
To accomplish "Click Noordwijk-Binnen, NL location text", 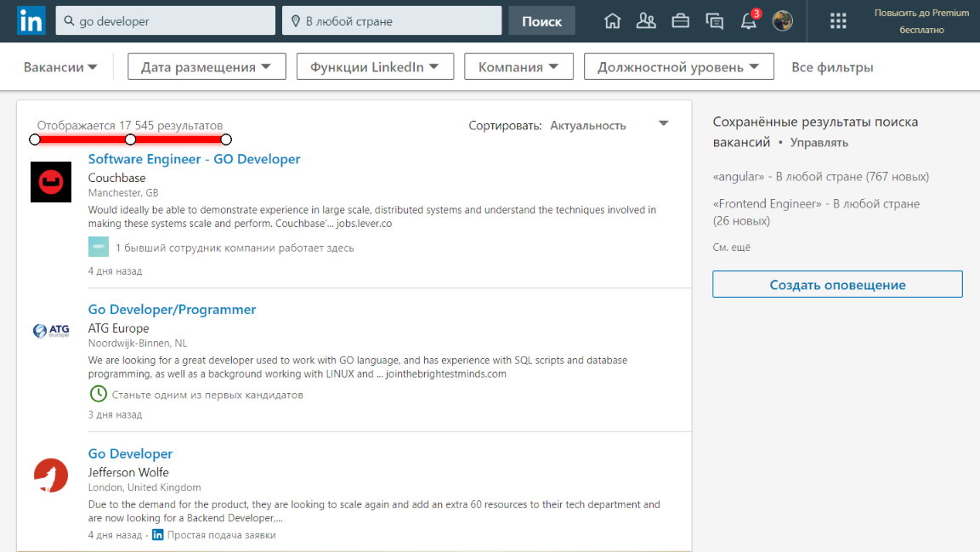I will point(138,344).
